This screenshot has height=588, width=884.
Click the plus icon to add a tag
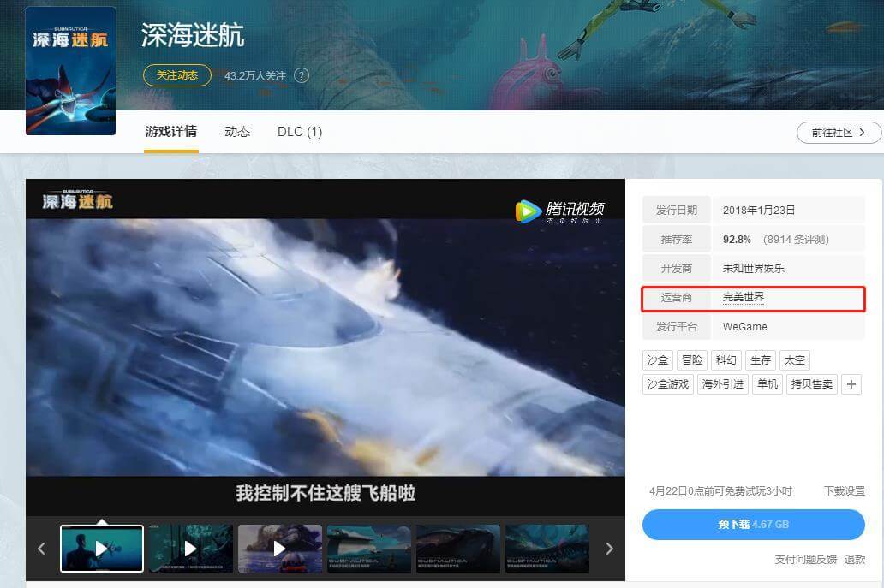pyautogui.click(x=851, y=384)
